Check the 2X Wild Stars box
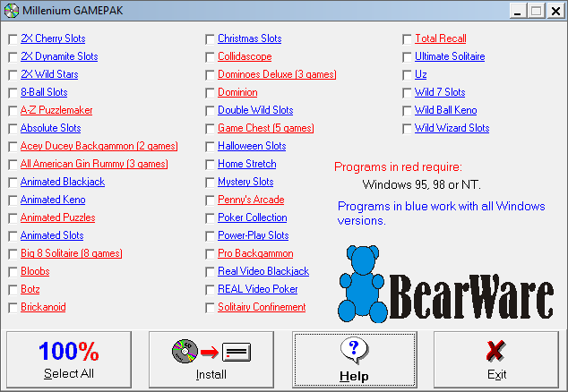The image size is (568, 392). tap(13, 75)
